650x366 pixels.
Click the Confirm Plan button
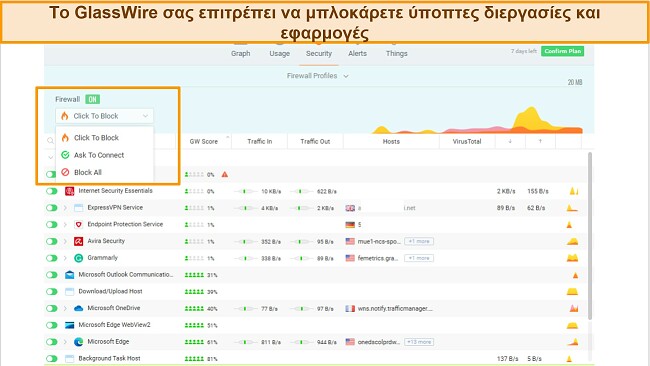click(x=562, y=51)
